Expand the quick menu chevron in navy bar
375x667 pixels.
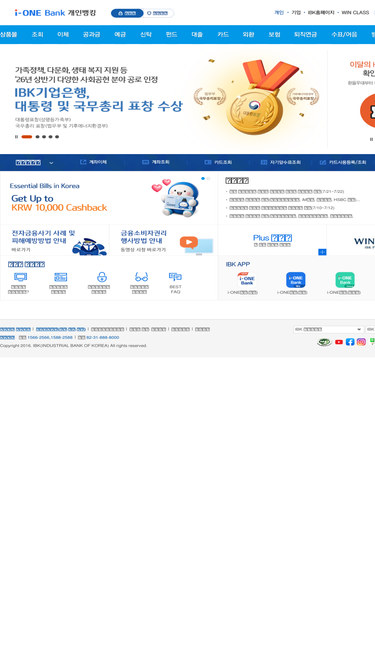click(51, 162)
